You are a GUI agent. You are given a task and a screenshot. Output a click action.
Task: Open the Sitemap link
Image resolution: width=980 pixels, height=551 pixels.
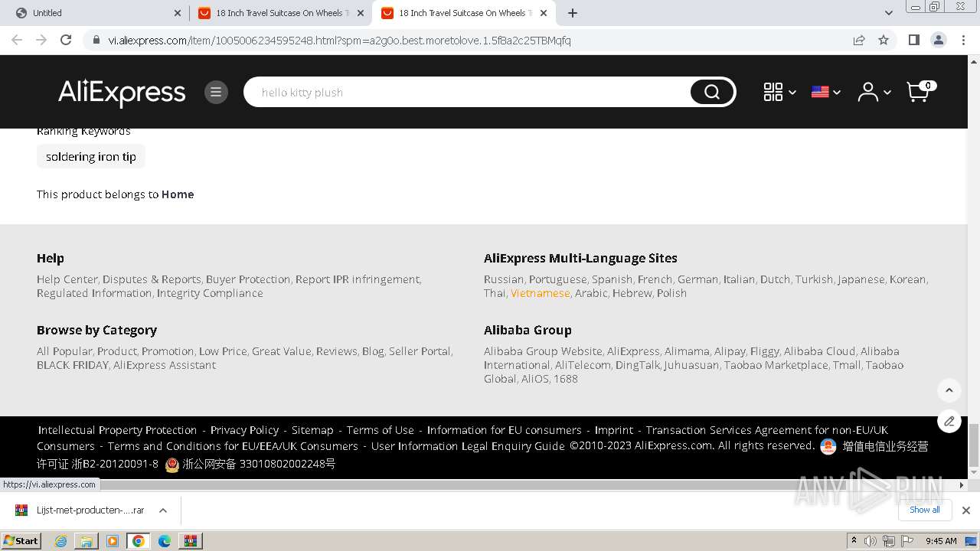[312, 430]
